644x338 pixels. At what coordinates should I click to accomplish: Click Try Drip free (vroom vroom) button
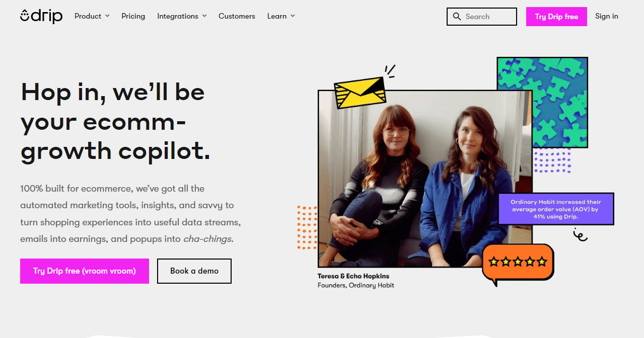(x=85, y=271)
